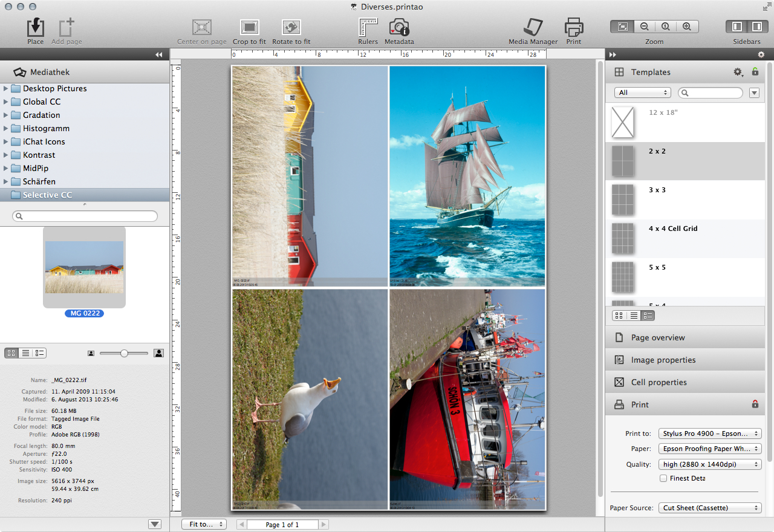
Task: Click the Print section header
Action: [685, 404]
